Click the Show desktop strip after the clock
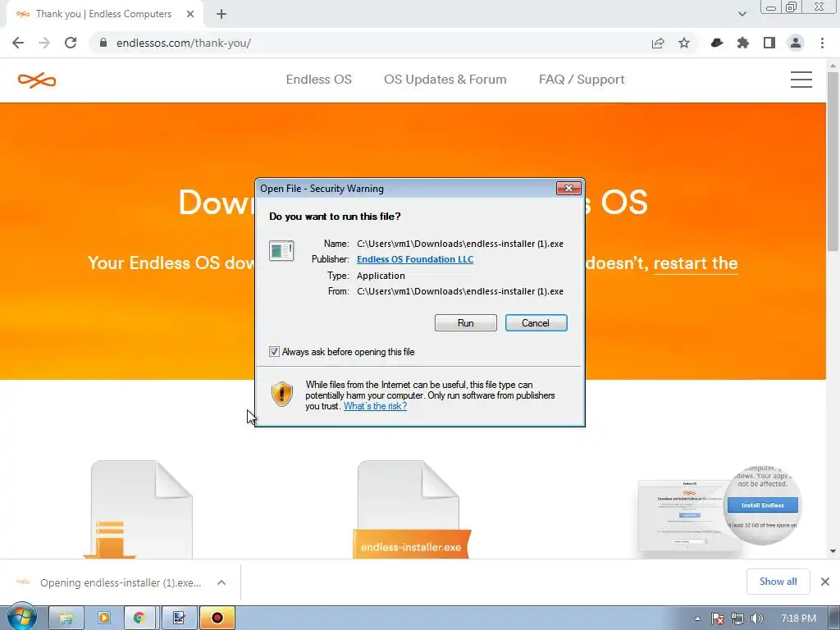 pyautogui.click(x=833, y=619)
